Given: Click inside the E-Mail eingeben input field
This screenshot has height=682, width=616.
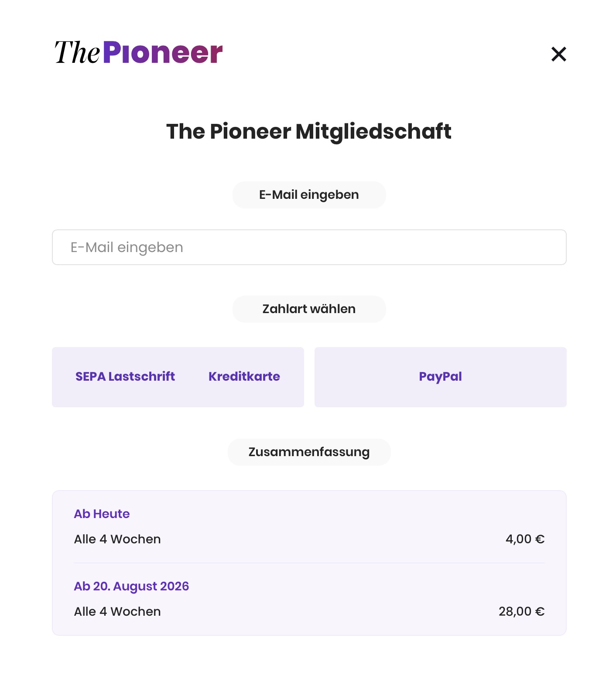Looking at the screenshot, I should [x=309, y=247].
